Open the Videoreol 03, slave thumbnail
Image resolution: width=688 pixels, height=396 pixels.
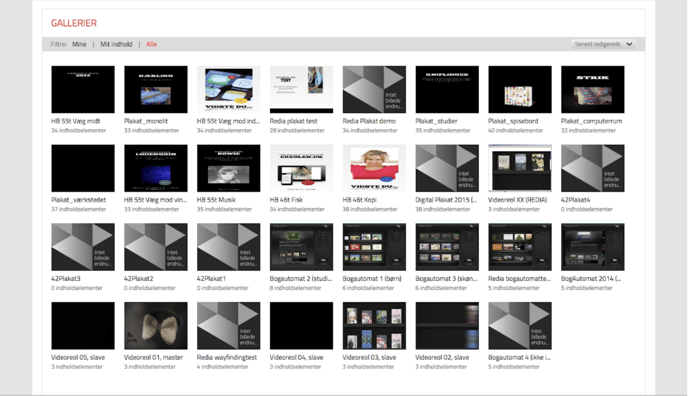point(374,326)
